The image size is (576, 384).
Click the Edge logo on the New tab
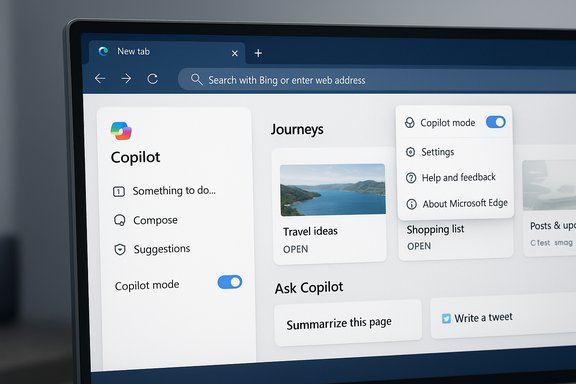pyautogui.click(x=103, y=51)
